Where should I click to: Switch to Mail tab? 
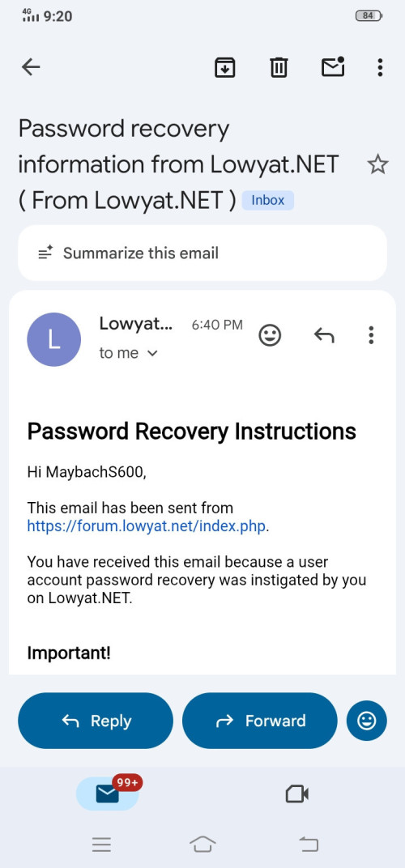[108, 794]
